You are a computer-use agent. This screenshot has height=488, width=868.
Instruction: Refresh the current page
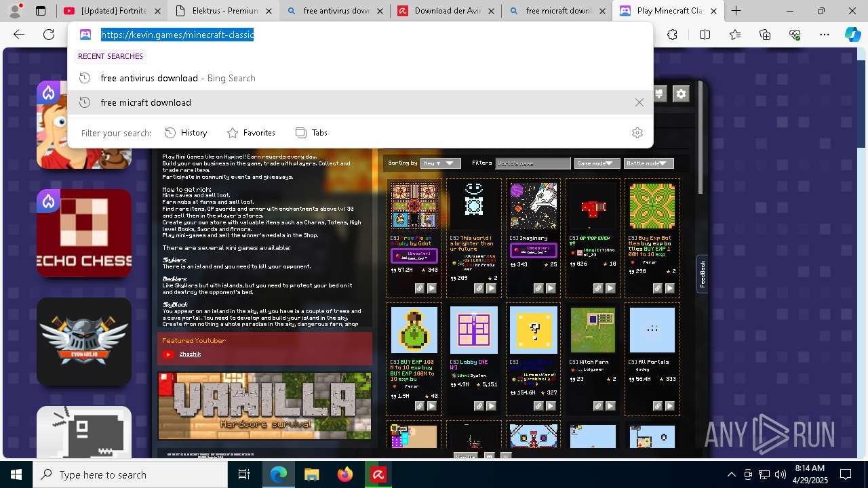click(49, 35)
